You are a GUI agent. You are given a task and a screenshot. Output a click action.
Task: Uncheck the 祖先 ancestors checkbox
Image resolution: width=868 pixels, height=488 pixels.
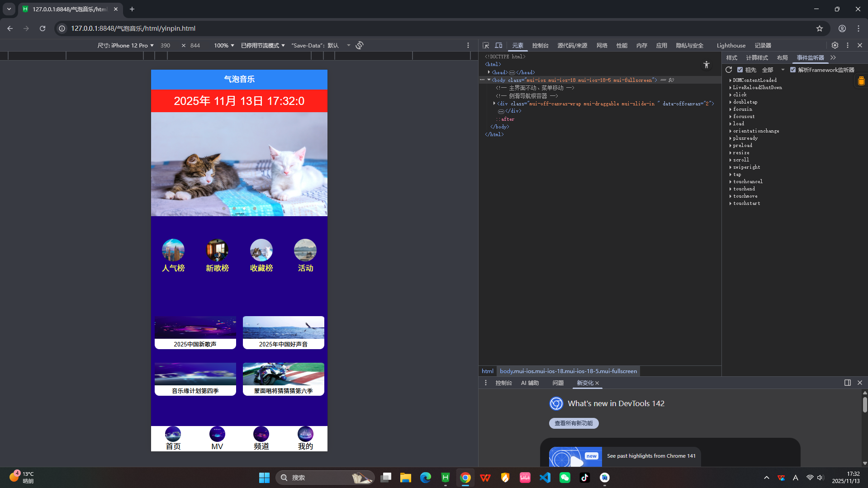point(740,70)
